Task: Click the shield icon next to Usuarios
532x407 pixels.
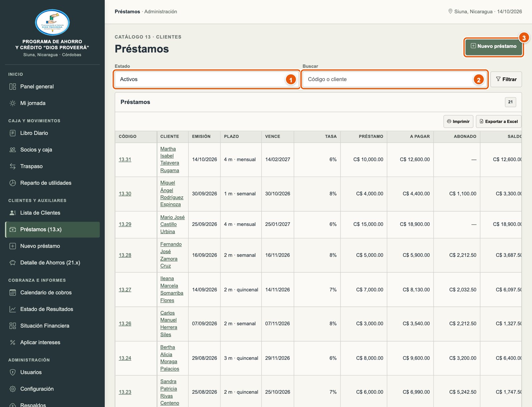Action: pos(13,372)
